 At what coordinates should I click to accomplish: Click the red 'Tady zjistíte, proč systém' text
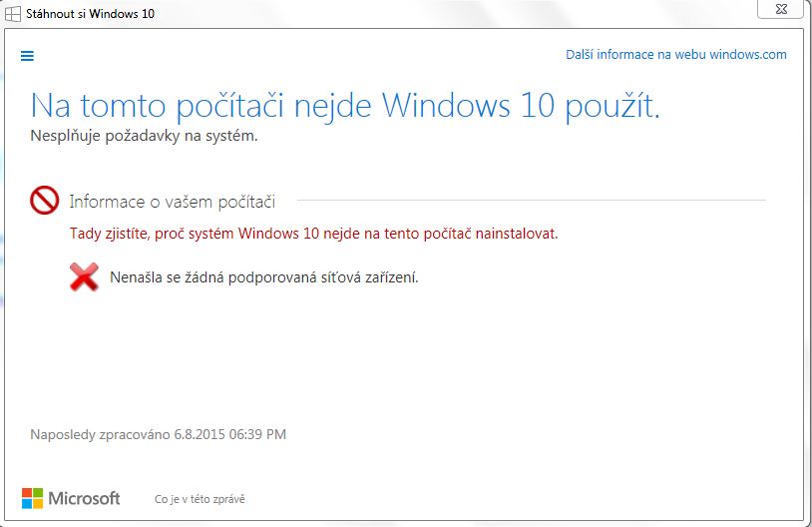tap(313, 234)
